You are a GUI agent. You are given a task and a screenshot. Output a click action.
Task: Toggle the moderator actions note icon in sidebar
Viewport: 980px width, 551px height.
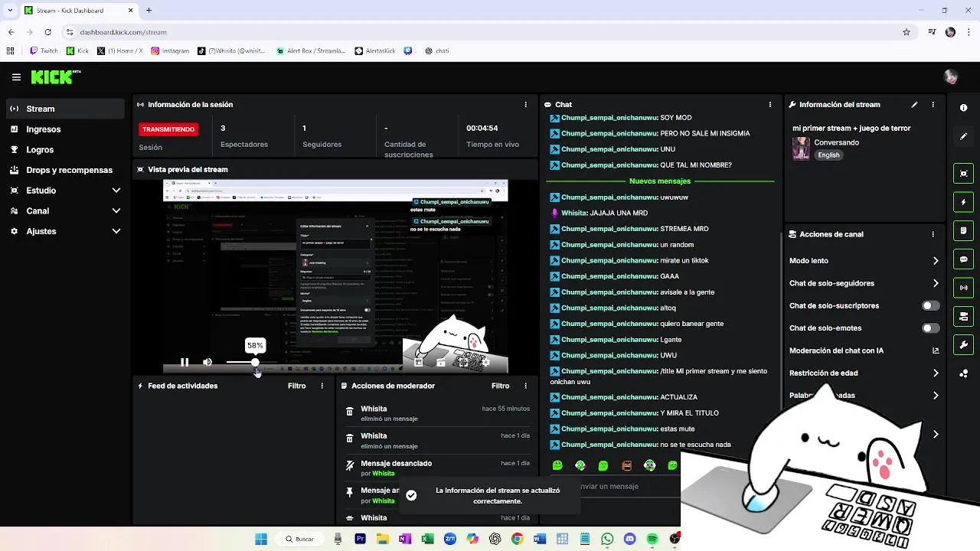[964, 230]
